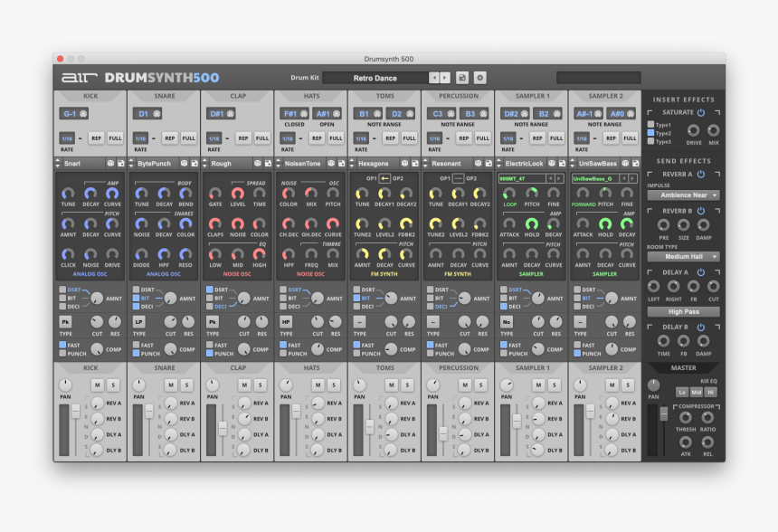
Task: Randomize the Toms preset Hexagons
Action: [404, 163]
